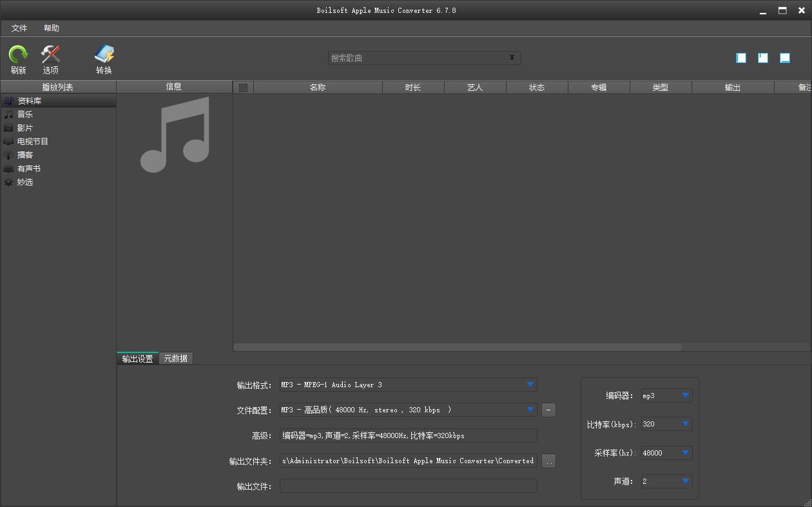Open the 文件配置 profile dropdown
Viewport: 812px width, 507px height.
530,410
